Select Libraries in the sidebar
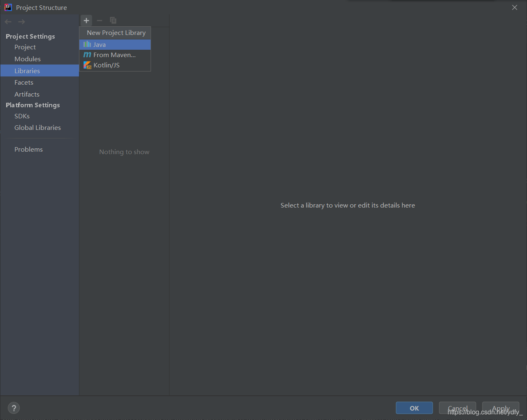 [x=39, y=71]
